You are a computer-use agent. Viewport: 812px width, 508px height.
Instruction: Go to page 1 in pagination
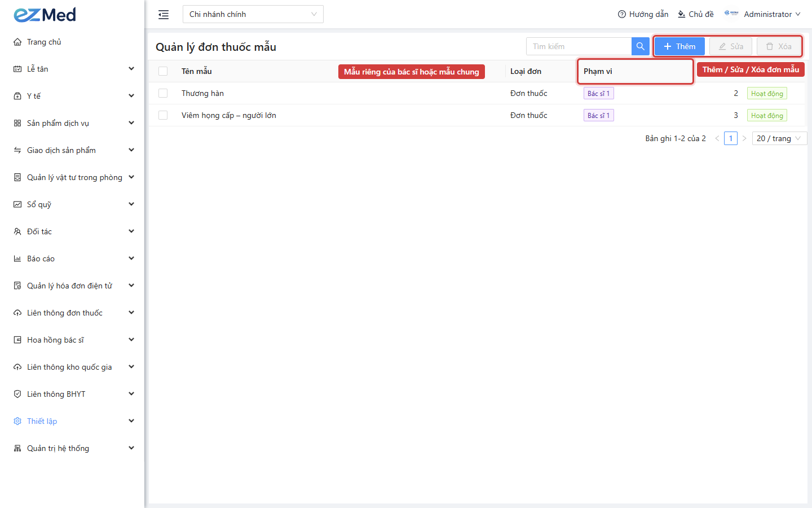[731, 138]
